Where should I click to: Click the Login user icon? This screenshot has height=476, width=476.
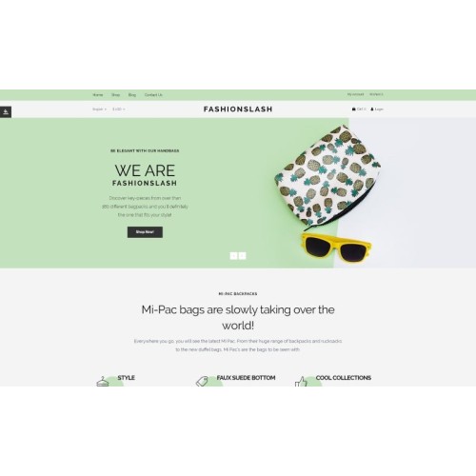pos(372,109)
